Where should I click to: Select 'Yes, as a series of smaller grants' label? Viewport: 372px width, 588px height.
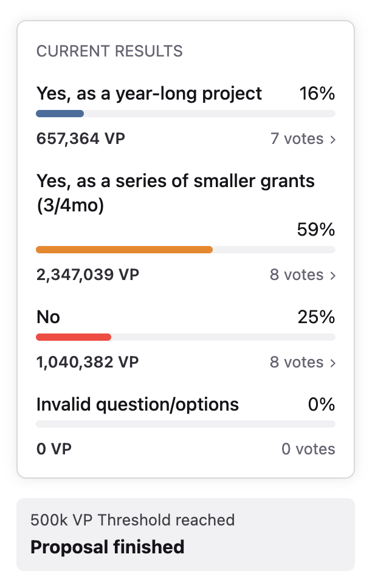pos(176,181)
